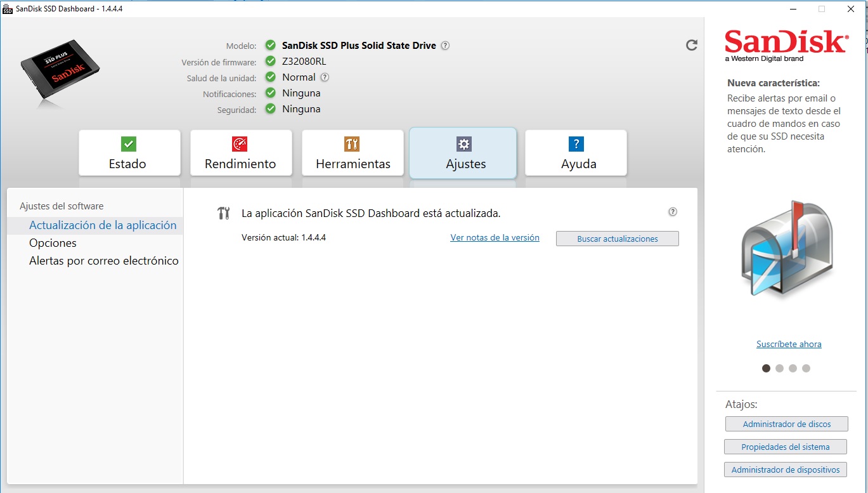Click the refresh icon near the top right
The image size is (868, 493).
[692, 45]
